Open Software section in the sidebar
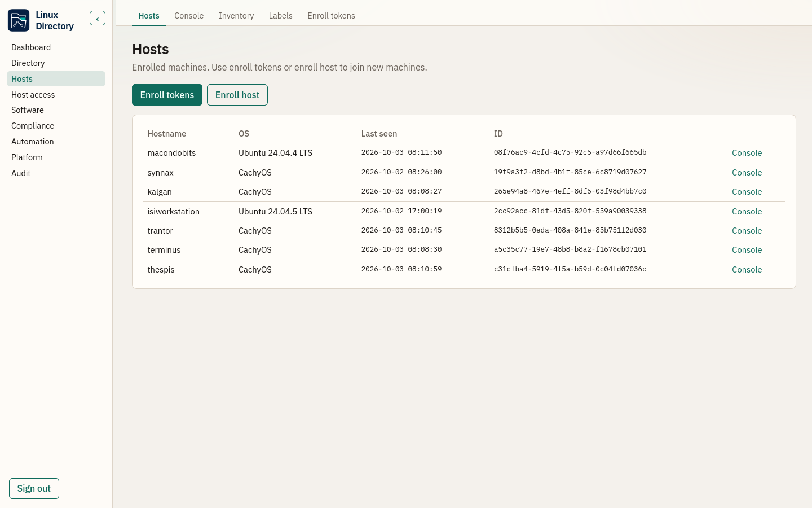The width and height of the screenshot is (812, 508). point(56,110)
